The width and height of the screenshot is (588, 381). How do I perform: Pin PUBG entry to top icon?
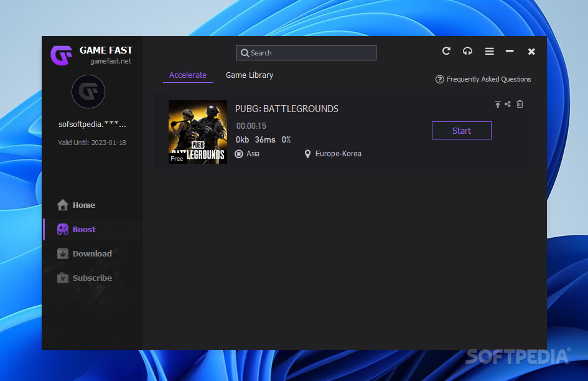coord(497,105)
